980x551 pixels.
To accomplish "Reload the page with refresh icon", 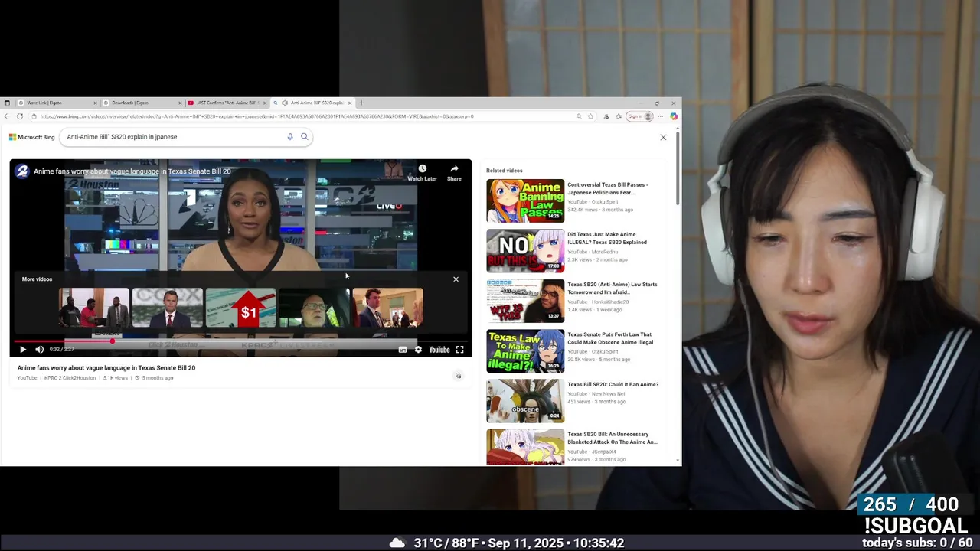I will 20,116.
